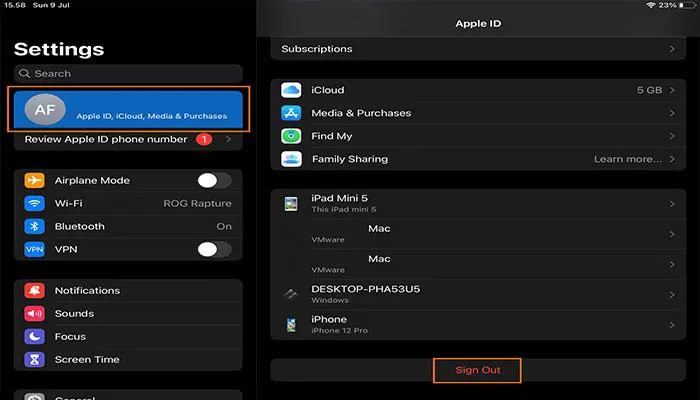Select the DESKTOP-PHA53U5 Windows icon
The width and height of the screenshot is (700, 400).
pyautogui.click(x=291, y=294)
